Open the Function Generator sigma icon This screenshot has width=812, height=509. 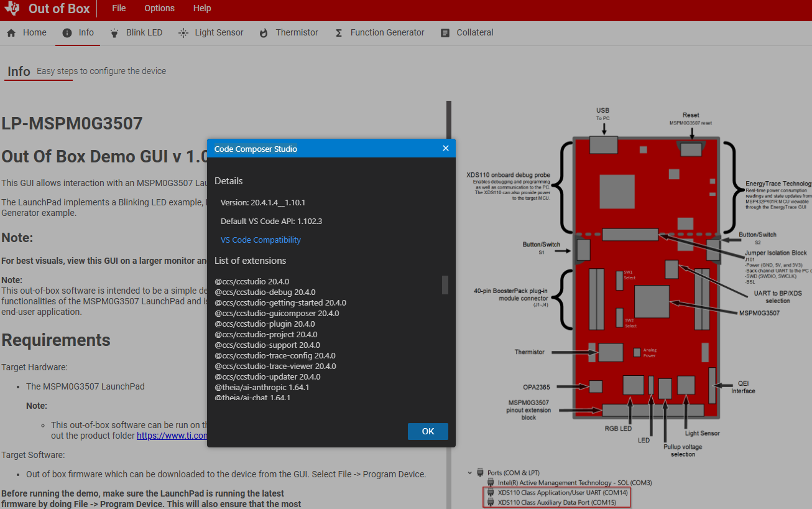pos(339,33)
